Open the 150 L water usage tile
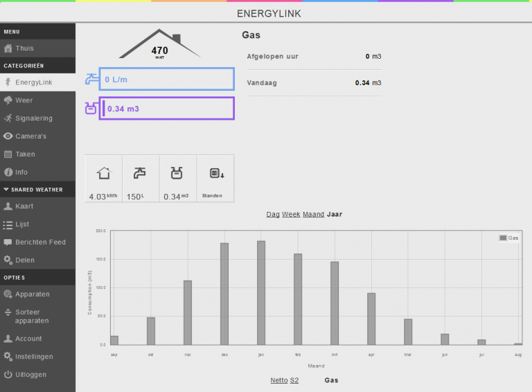Image resolution: width=532 pixels, height=392 pixels. coord(141,179)
